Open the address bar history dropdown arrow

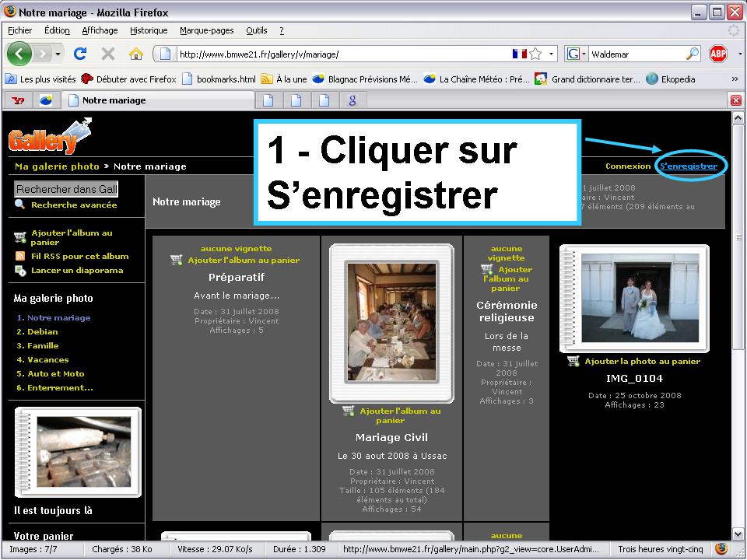[x=552, y=54]
